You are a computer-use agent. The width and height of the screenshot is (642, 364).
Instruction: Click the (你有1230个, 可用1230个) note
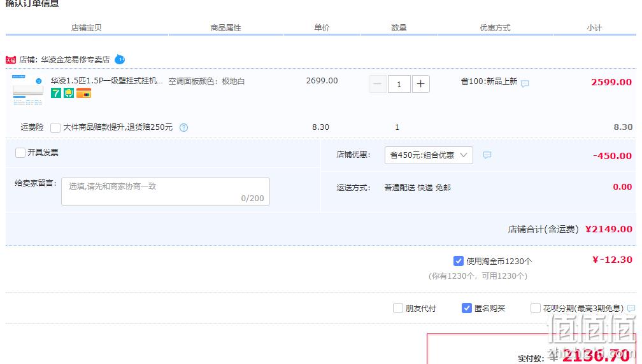click(x=478, y=276)
